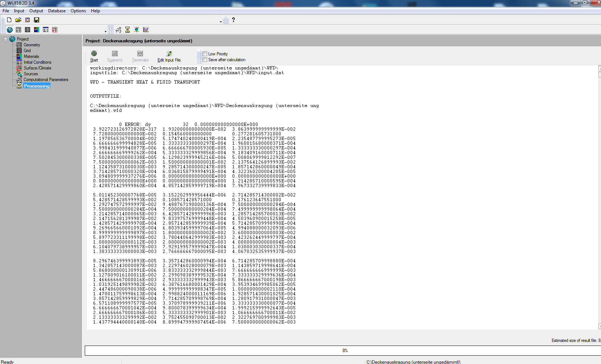Open Materials via the colored grid toolbar icon

coord(37,30)
